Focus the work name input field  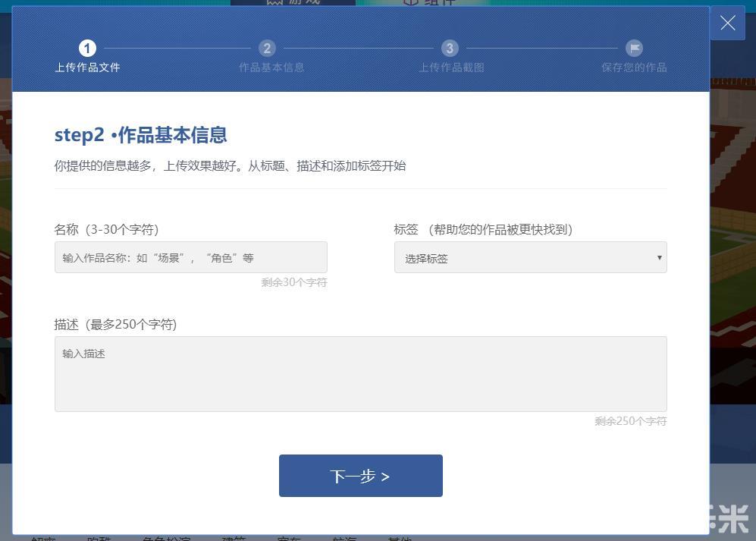191,257
